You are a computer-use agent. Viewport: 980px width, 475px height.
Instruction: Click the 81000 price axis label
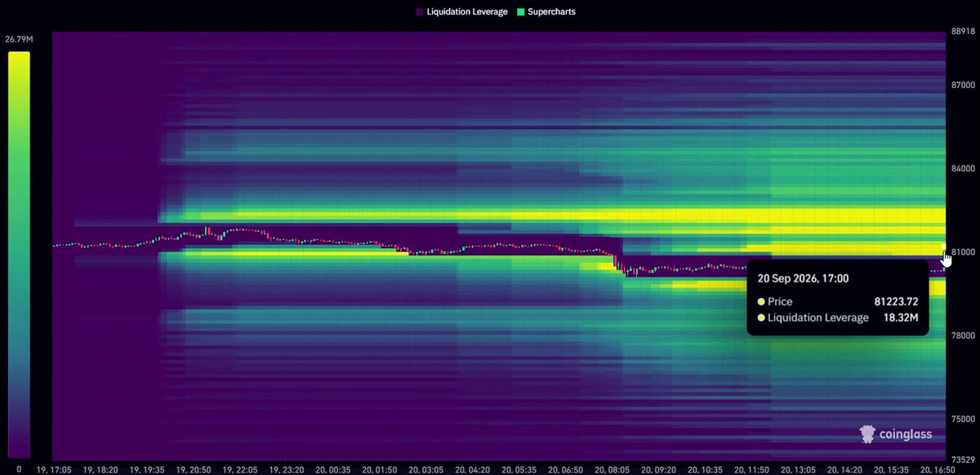[964, 252]
